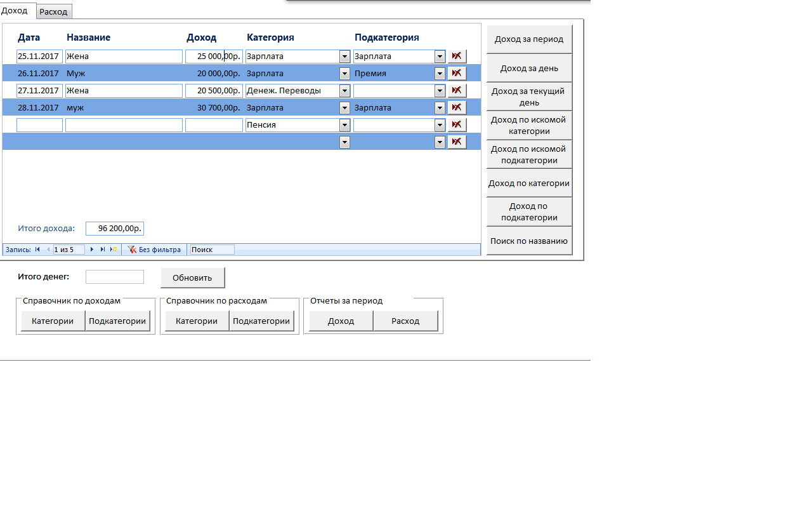Viewport: 812px width, 508px height.
Task: Delete the 28.11.2017 муж record
Action: [457, 107]
